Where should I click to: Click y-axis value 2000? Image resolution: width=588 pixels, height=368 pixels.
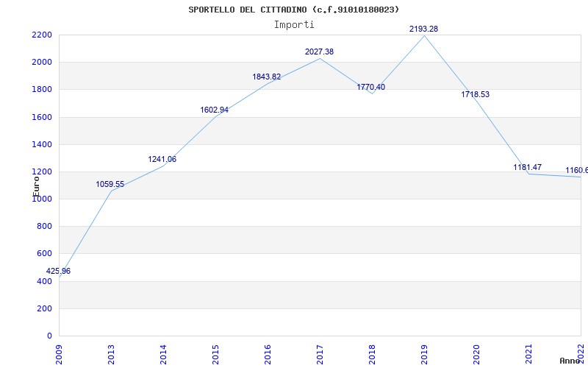[42, 63]
